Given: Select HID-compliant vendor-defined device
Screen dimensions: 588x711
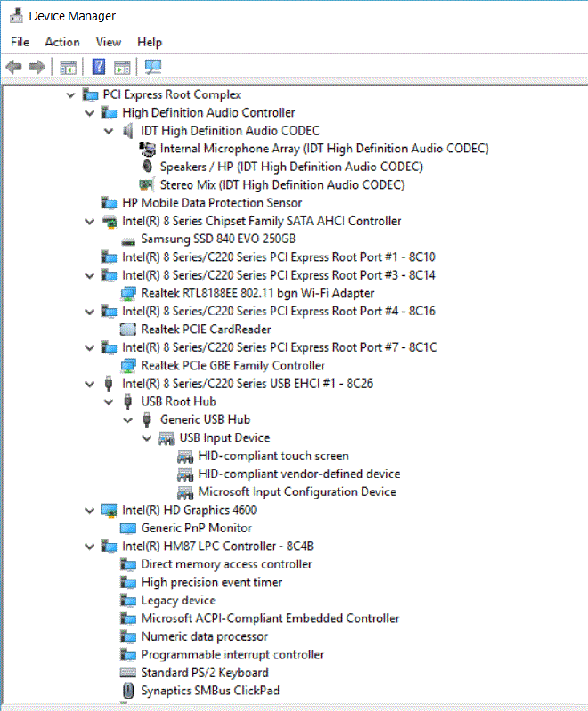Looking at the screenshot, I should [299, 474].
